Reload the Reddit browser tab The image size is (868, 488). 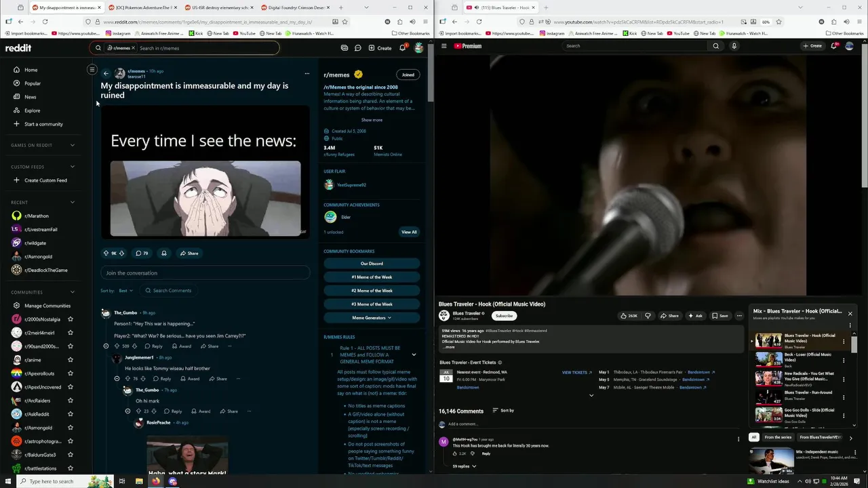[45, 22]
